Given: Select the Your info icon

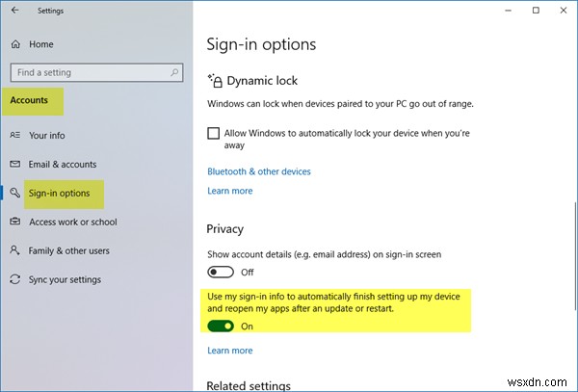Looking at the screenshot, I should 15,135.
